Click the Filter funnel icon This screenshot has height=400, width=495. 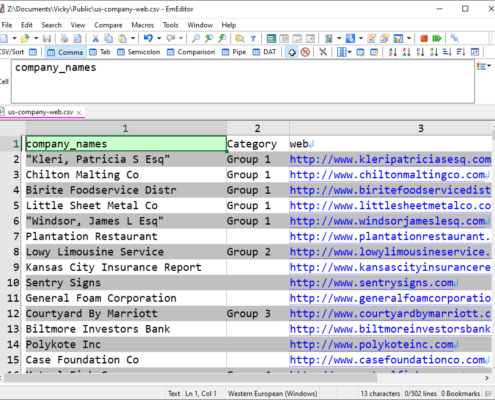pyautogui.click(x=253, y=38)
